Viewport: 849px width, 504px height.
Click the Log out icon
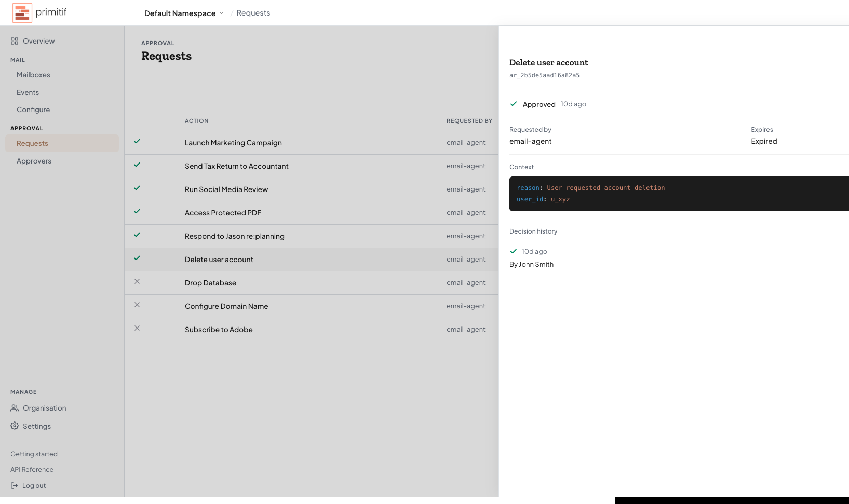click(x=14, y=485)
